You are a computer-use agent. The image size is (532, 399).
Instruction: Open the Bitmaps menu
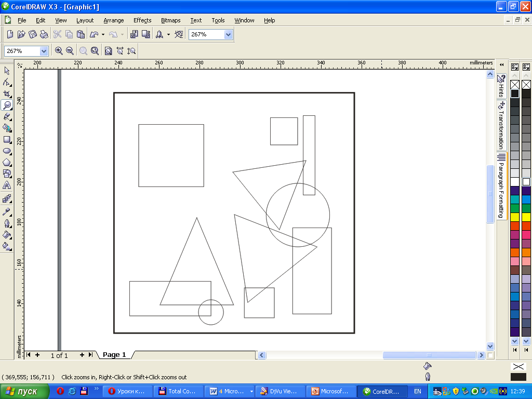[170, 20]
